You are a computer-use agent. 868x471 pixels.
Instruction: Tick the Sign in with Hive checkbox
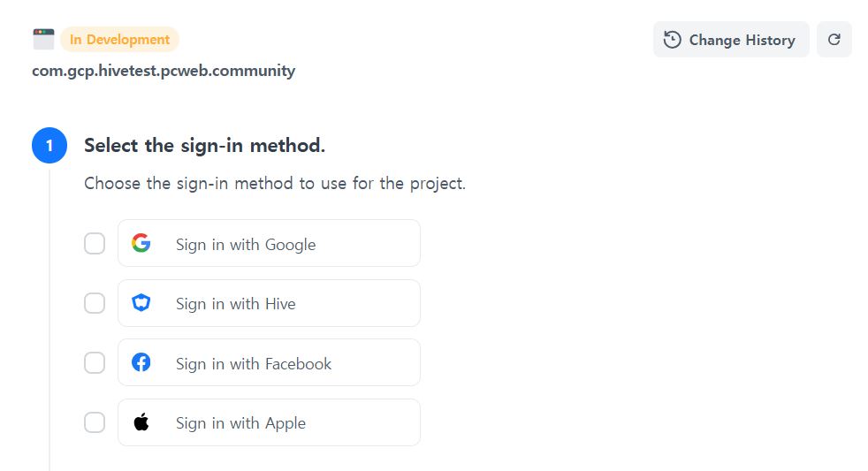click(95, 303)
